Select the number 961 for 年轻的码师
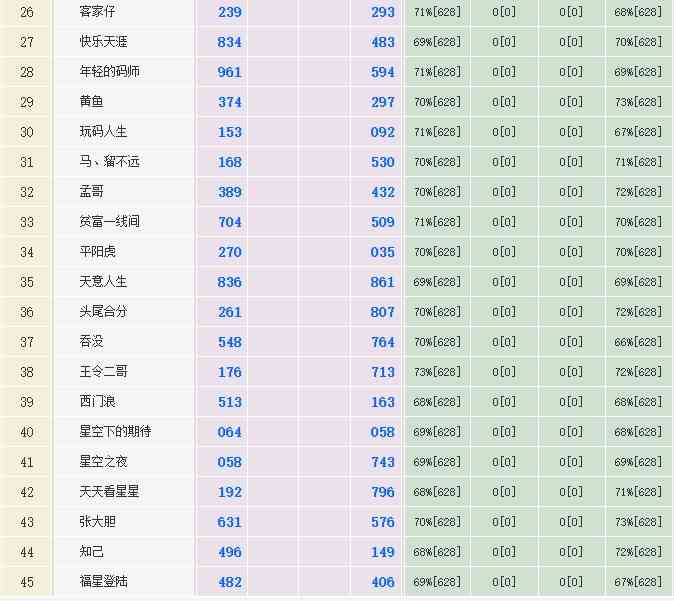The height and width of the screenshot is (601, 674). [229, 72]
